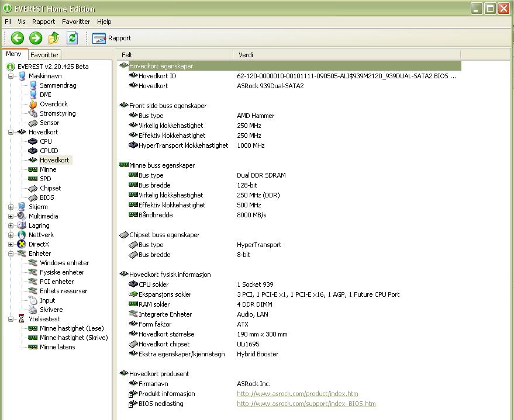Screen dimensions: 514x420
Task: Collapse the Hovedkort tree node
Action: pos(11,132)
